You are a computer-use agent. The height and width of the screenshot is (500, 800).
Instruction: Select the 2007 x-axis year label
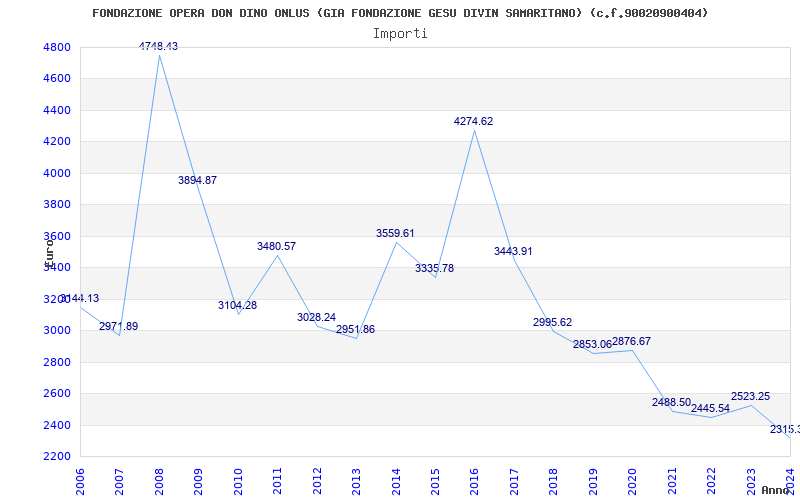(x=119, y=482)
